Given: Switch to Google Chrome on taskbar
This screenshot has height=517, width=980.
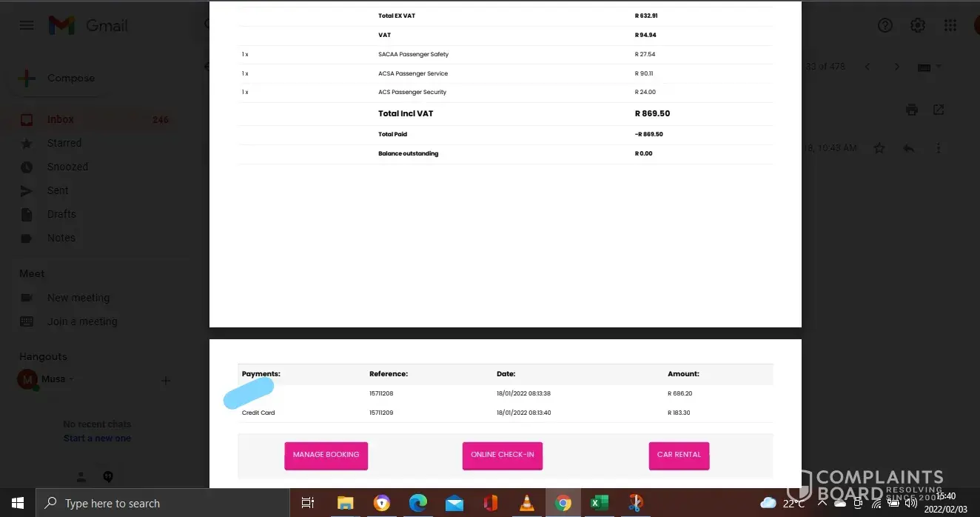Looking at the screenshot, I should [563, 503].
